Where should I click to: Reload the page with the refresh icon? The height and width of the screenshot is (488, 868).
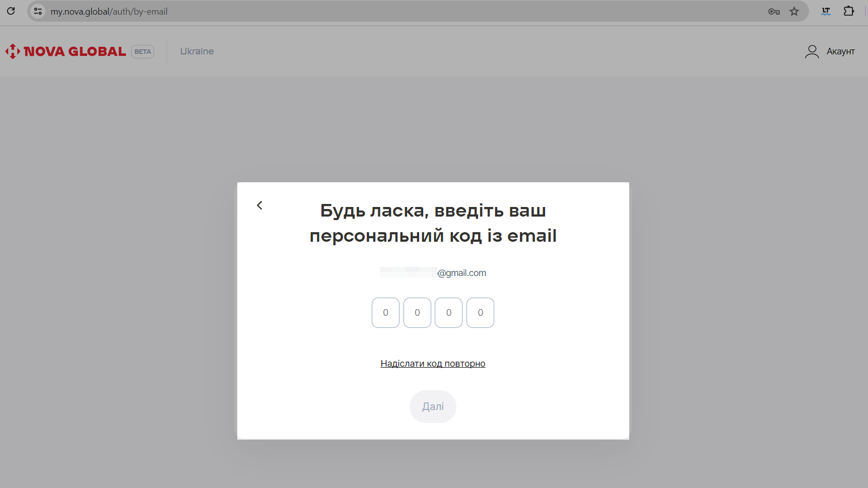coord(11,11)
